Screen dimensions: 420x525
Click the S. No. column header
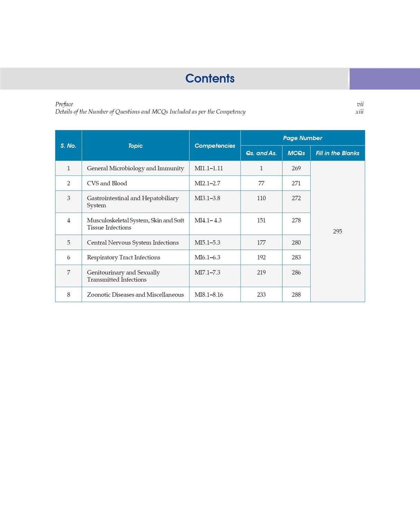tap(68, 146)
